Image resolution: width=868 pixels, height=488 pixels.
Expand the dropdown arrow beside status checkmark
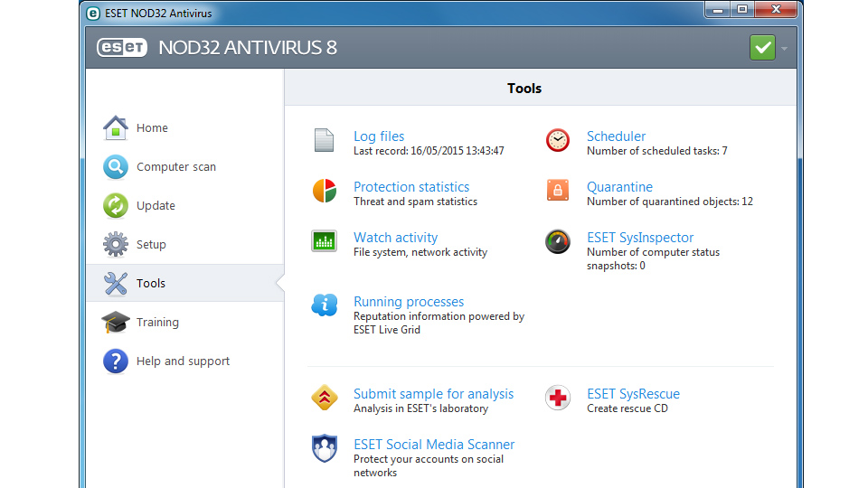[x=785, y=49]
